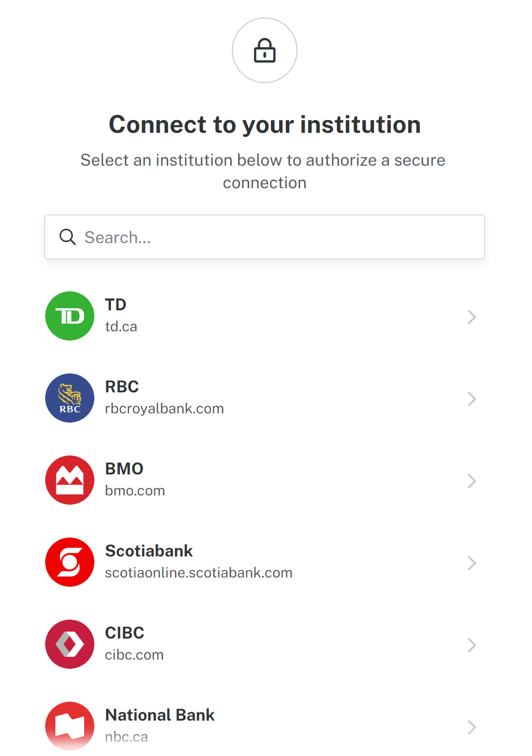Screen dimensions: 532x756
Task: Click the CIBC maroon diamond logo
Action: pyautogui.click(x=70, y=644)
